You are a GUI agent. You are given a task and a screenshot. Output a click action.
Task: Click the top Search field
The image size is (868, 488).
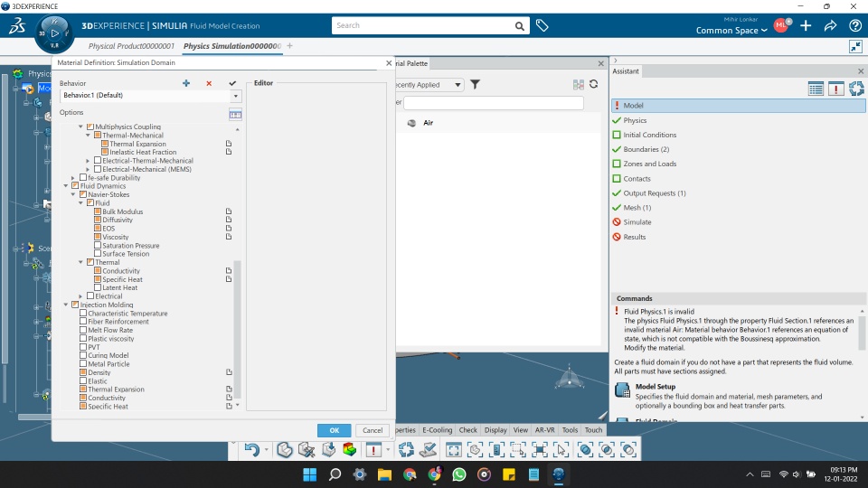coord(423,25)
